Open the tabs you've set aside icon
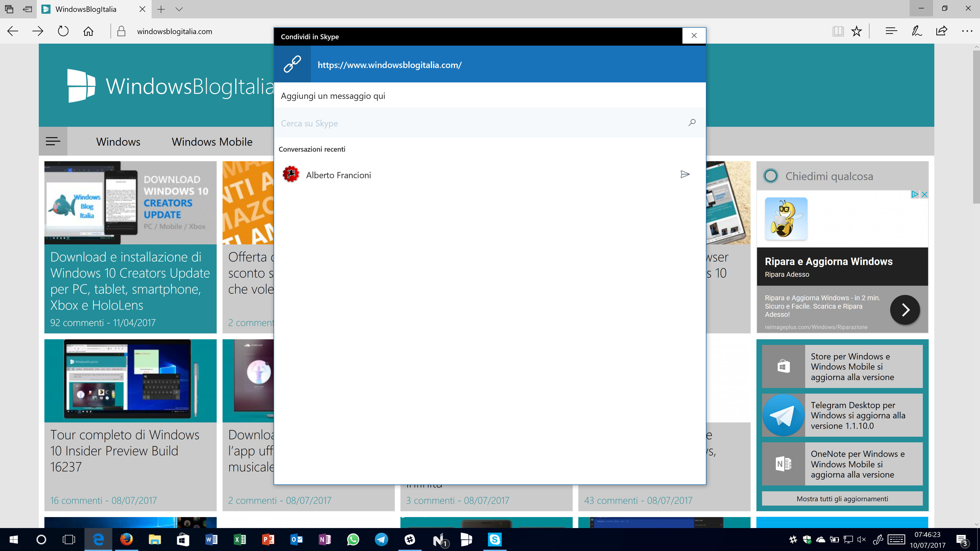Image resolution: width=980 pixels, height=551 pixels. pyautogui.click(x=9, y=9)
